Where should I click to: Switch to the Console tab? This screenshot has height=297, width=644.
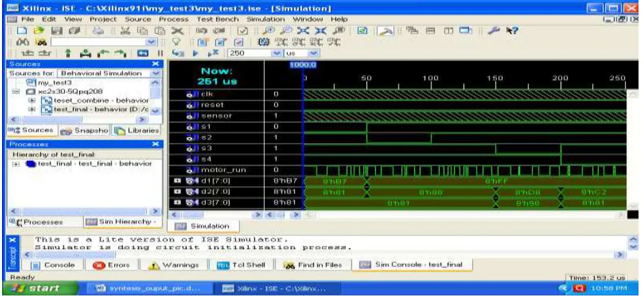tap(54, 266)
